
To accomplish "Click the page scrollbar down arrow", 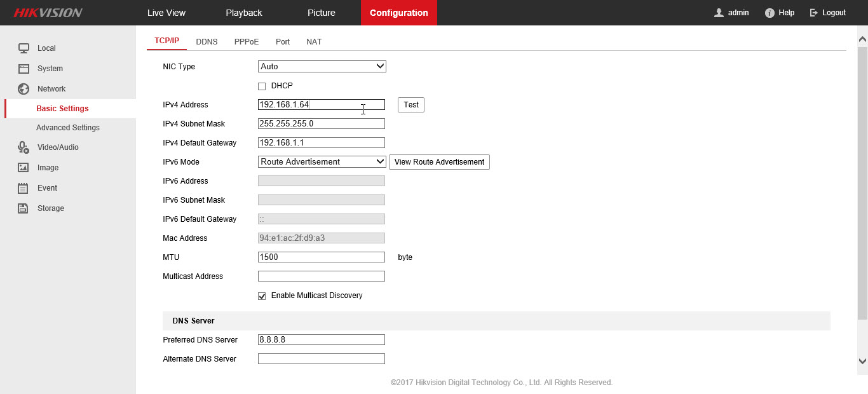I will point(862,361).
